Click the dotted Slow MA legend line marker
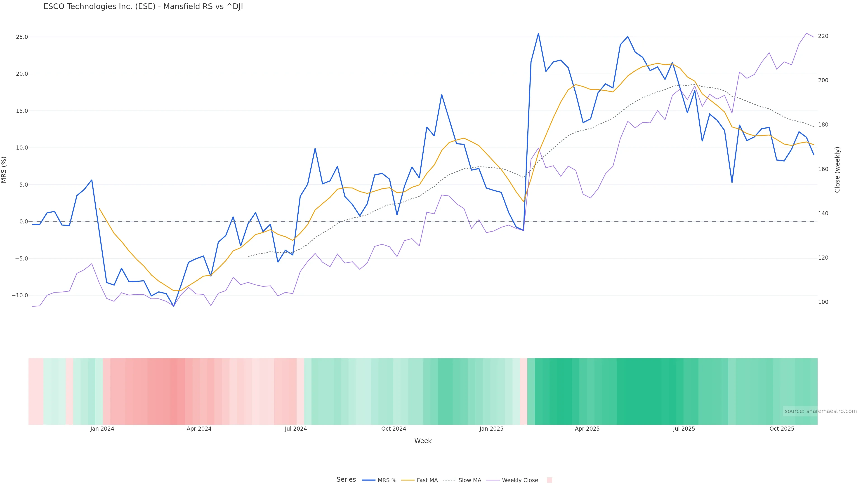Image resolution: width=868 pixels, height=488 pixels. click(x=449, y=480)
